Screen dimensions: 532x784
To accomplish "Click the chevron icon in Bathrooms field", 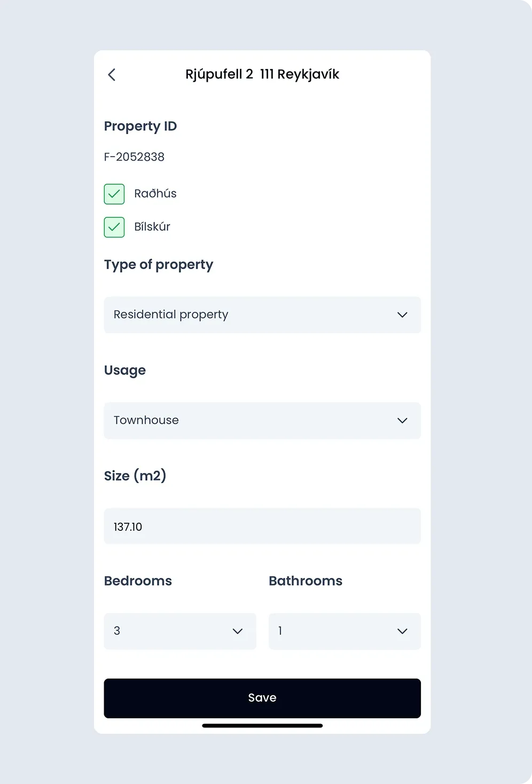I will tap(402, 631).
